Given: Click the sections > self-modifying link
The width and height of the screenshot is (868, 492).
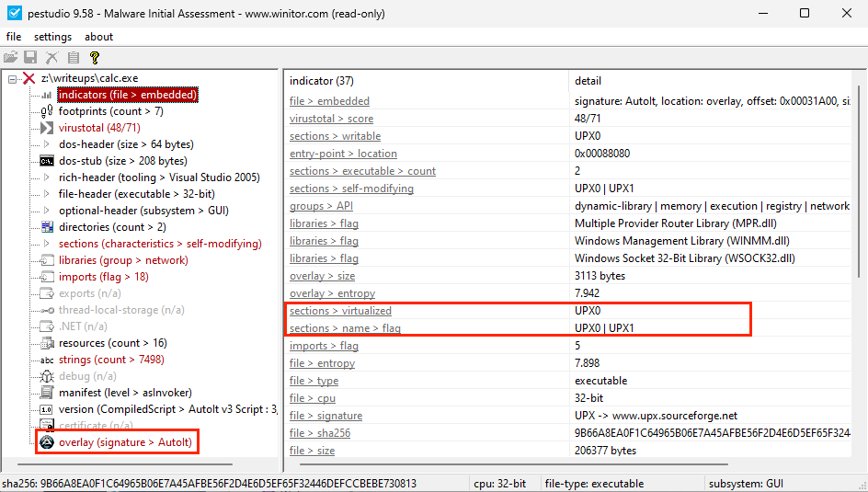Looking at the screenshot, I should pyautogui.click(x=351, y=189).
